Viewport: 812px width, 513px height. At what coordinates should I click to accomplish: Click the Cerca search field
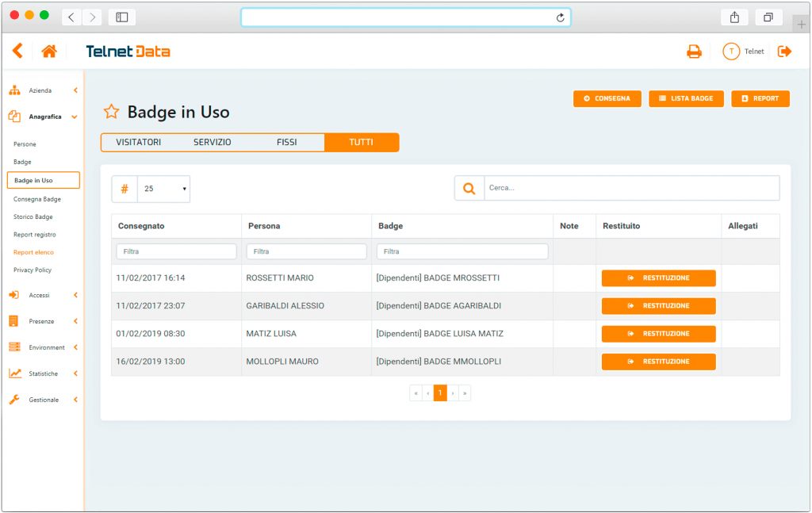[x=632, y=188]
